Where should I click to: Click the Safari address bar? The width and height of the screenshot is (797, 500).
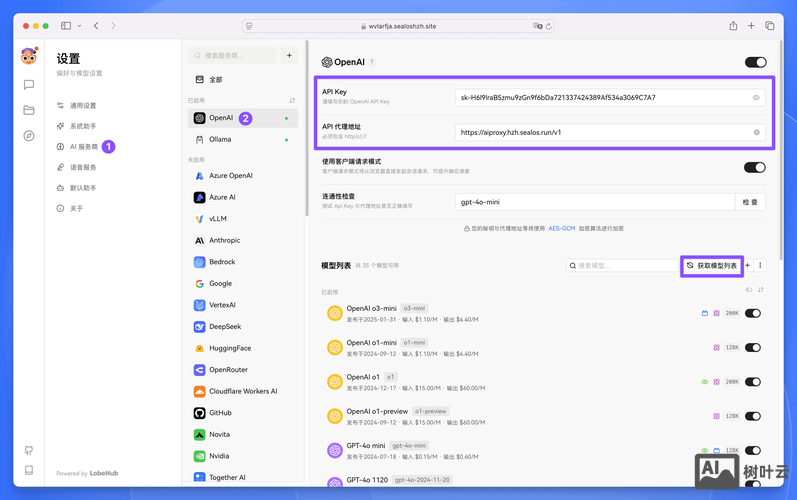[398, 26]
